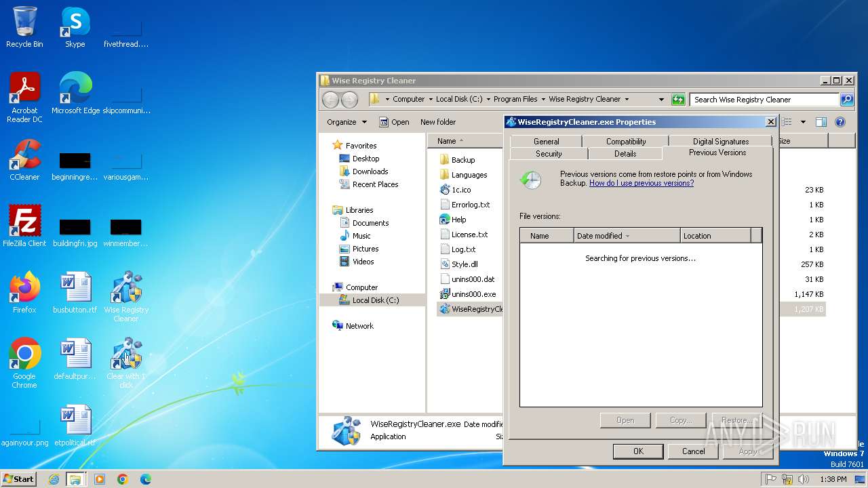Click New folder toolbar button
868x488 pixels.
(438, 122)
